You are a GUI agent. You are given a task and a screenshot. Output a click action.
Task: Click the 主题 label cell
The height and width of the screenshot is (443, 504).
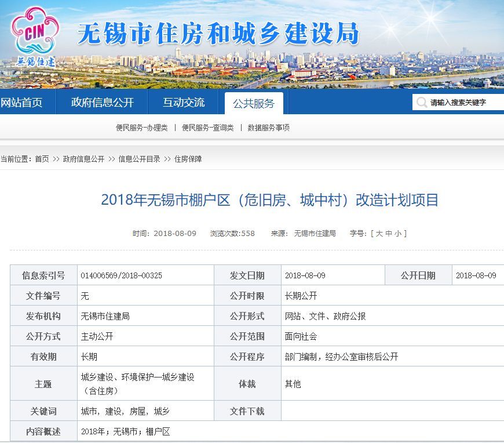[43, 384]
